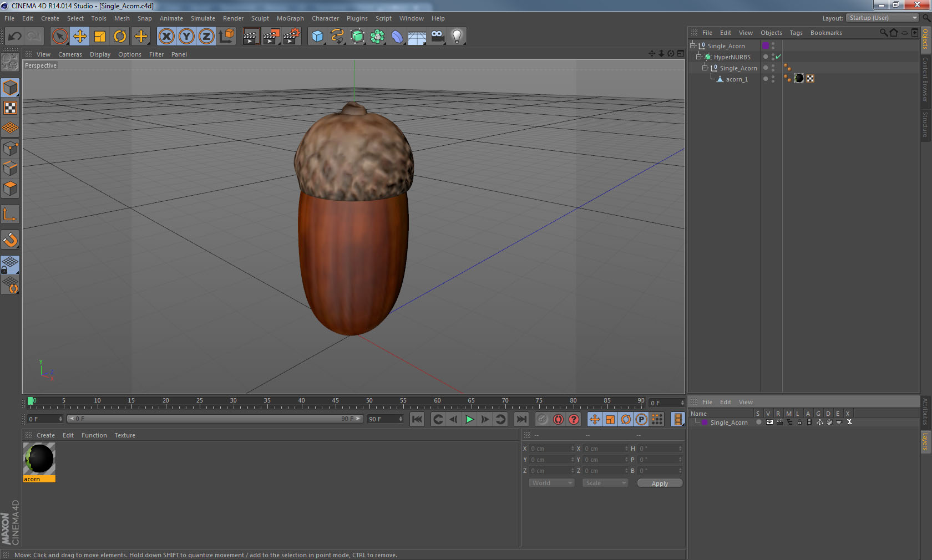Click the Record Active Objects button

click(x=543, y=419)
